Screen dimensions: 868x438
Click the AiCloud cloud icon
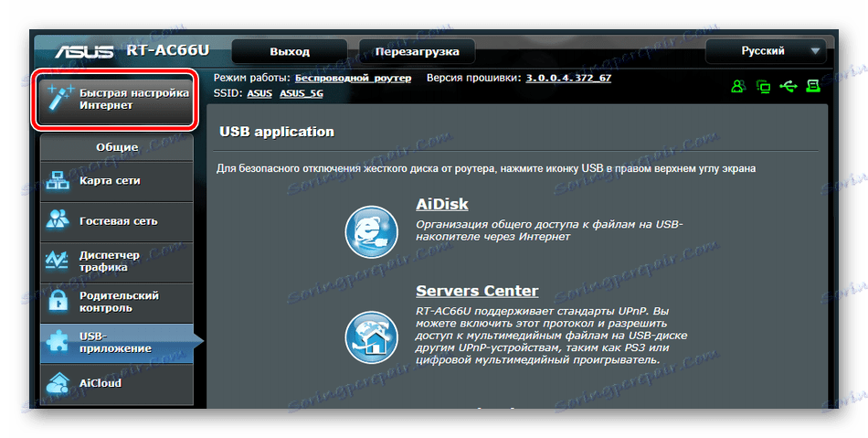click(58, 382)
